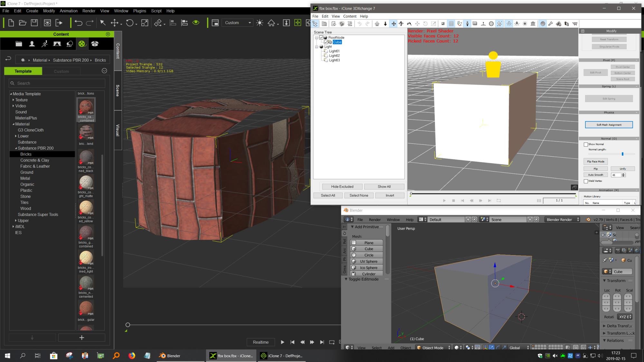Screen dimensions: 644x362
Task: Click the Select None button
Action: point(359,195)
